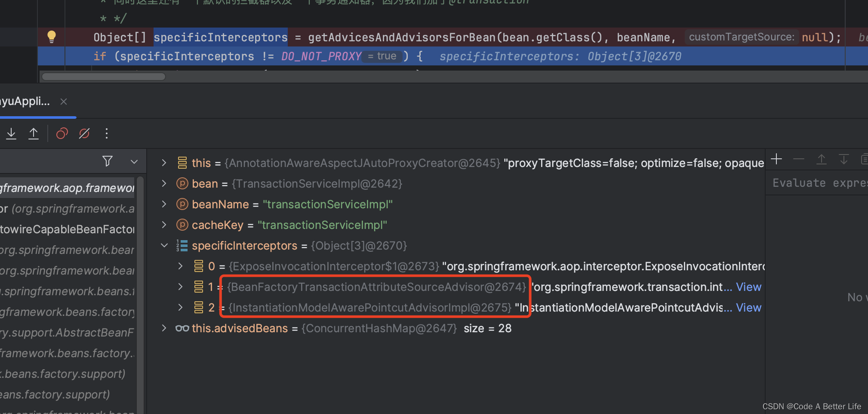Expand the 'cacheKey' variable node

(x=164, y=225)
